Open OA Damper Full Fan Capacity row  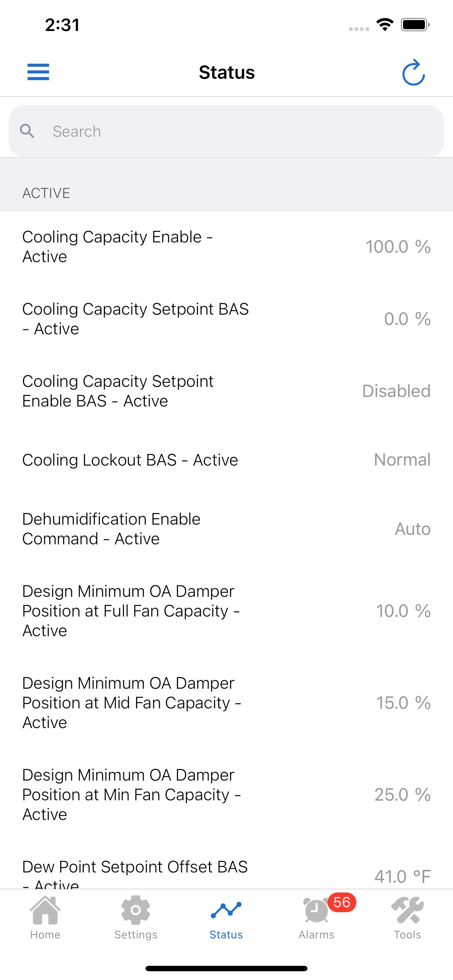click(x=226, y=611)
